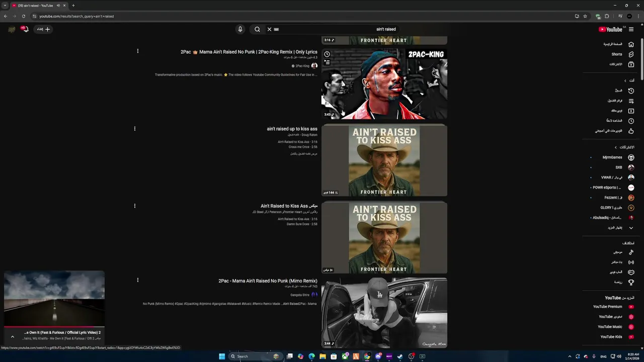The height and width of the screenshot is (362, 644).
Task: Seek on the mini player progress bar
Action: click(54, 326)
